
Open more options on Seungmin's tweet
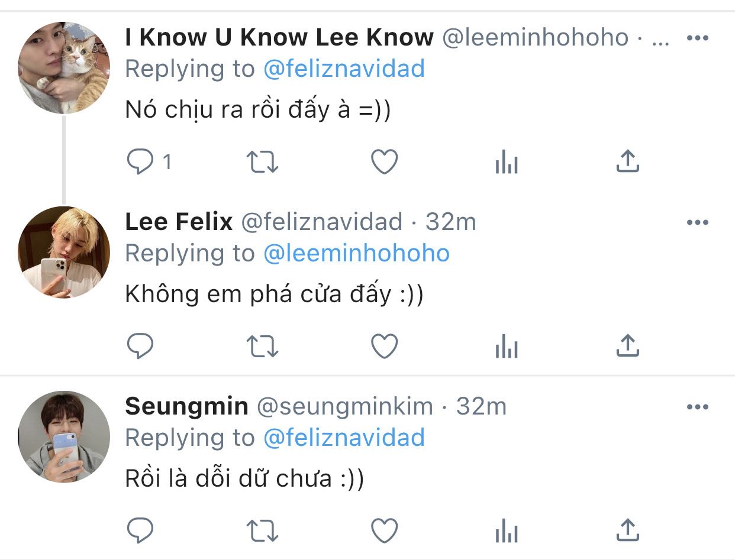click(697, 407)
